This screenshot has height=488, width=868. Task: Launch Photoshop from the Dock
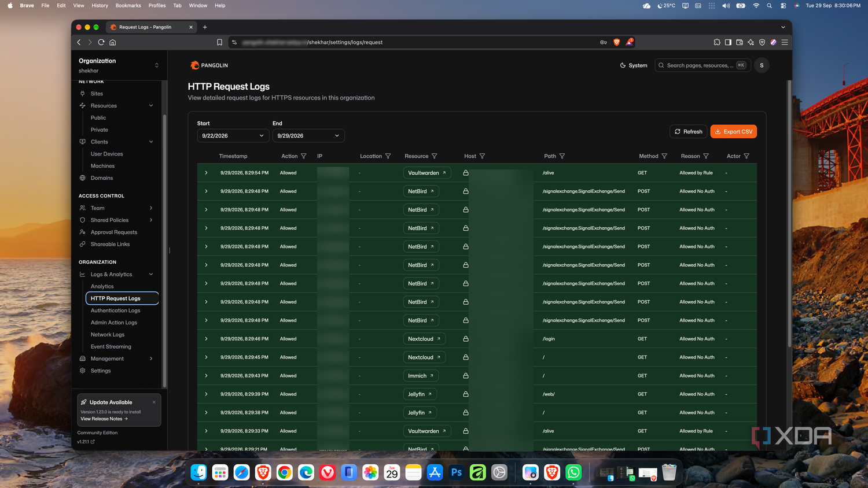[456, 472]
